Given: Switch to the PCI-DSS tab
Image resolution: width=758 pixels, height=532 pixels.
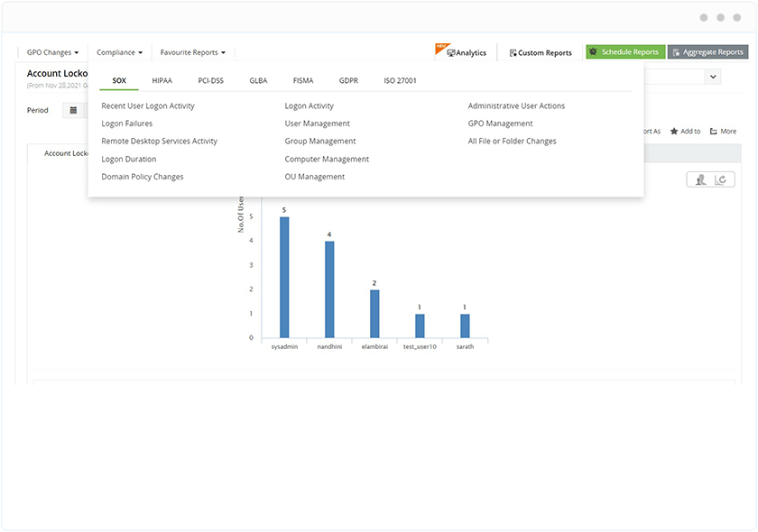Looking at the screenshot, I should (x=211, y=80).
